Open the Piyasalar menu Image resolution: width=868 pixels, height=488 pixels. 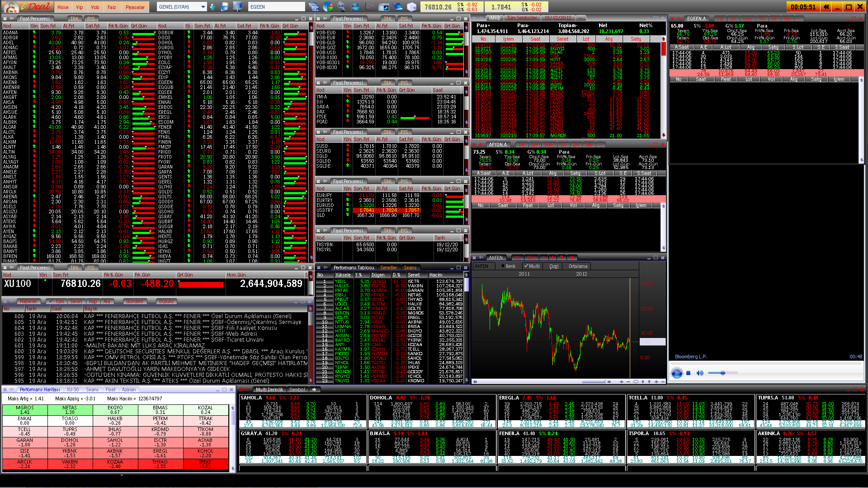pyautogui.click(x=135, y=7)
